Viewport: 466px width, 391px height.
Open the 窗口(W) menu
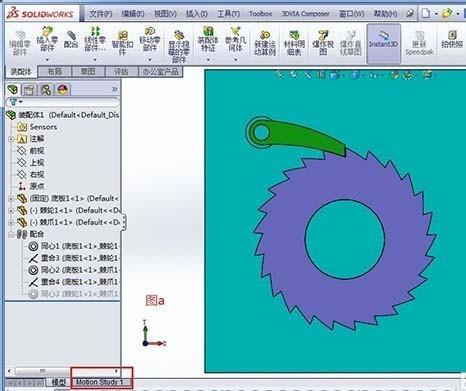click(351, 14)
